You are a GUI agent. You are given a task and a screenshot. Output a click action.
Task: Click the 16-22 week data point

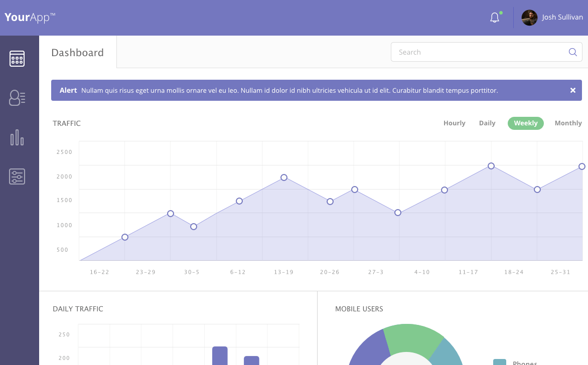[125, 237]
